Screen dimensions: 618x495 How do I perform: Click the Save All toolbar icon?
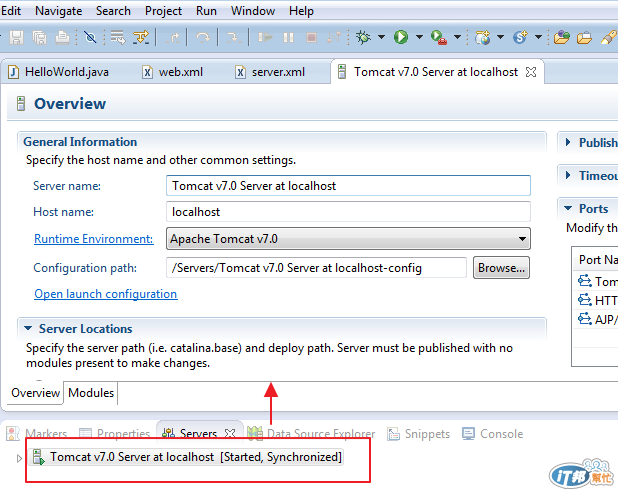39,37
